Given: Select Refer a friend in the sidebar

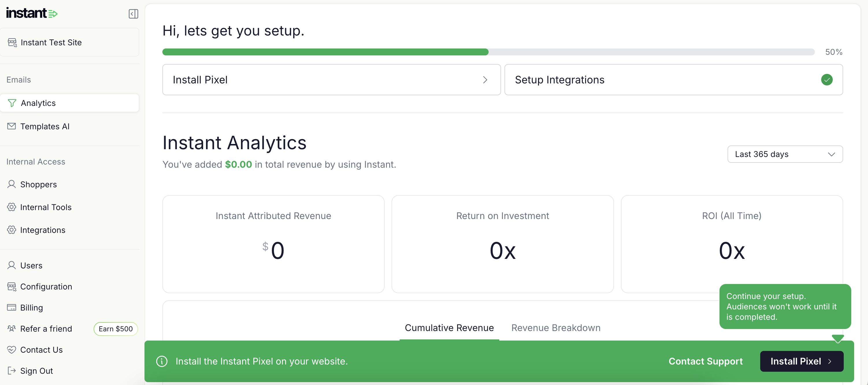Looking at the screenshot, I should (x=46, y=328).
